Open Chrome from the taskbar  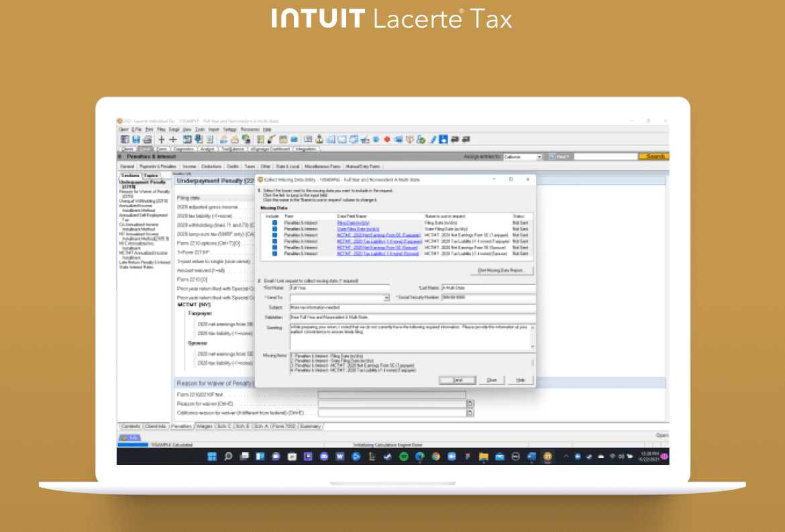435,456
